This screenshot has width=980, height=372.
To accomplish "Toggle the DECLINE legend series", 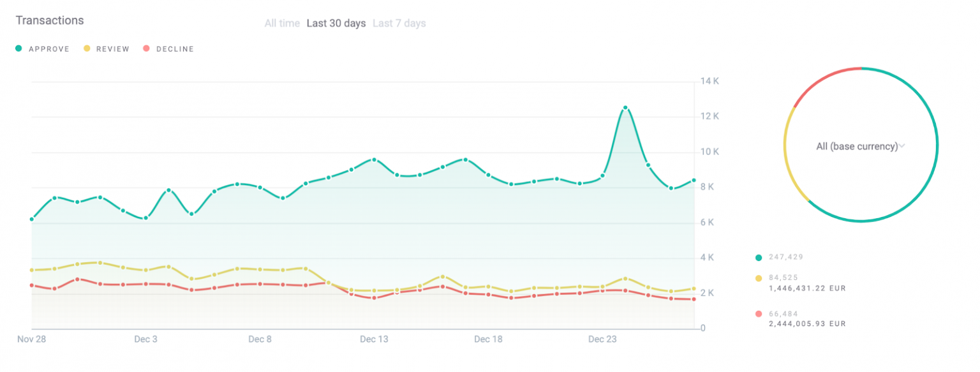I will [168, 49].
